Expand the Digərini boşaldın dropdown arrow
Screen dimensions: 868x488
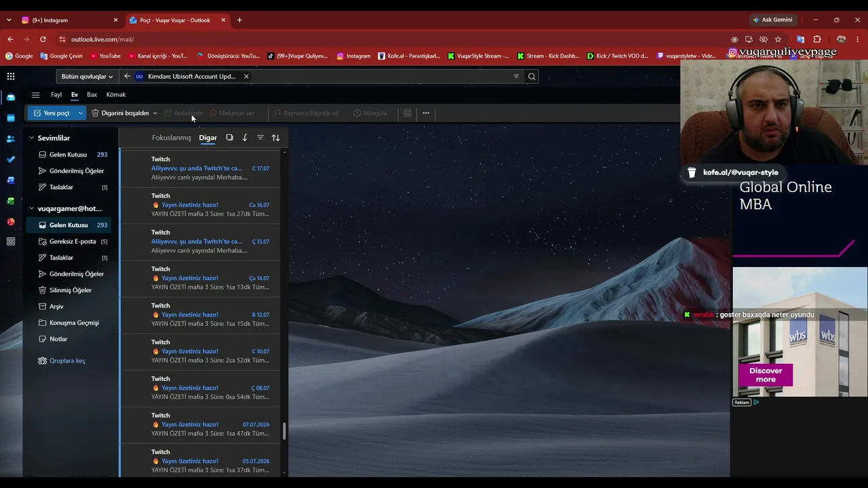[155, 113]
